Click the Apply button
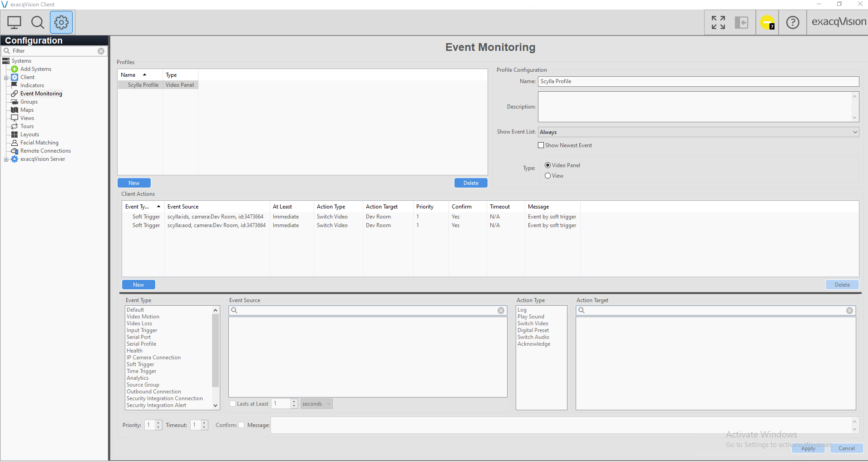 point(808,448)
